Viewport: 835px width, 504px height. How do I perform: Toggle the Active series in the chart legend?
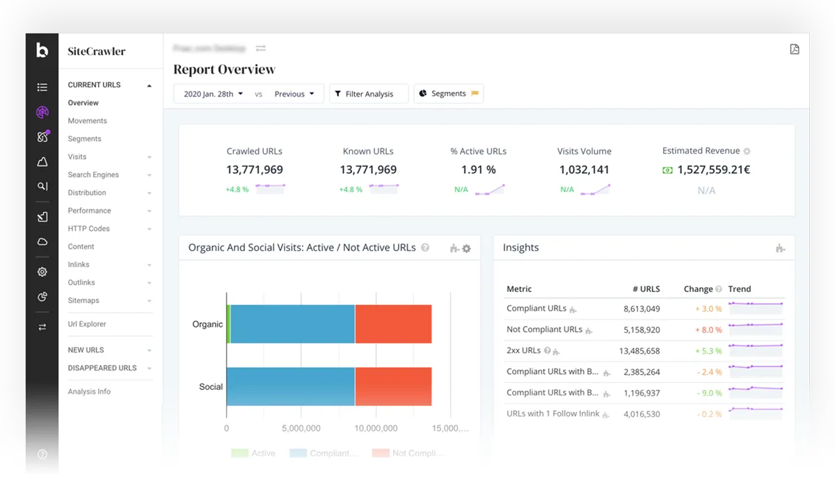coord(253,453)
